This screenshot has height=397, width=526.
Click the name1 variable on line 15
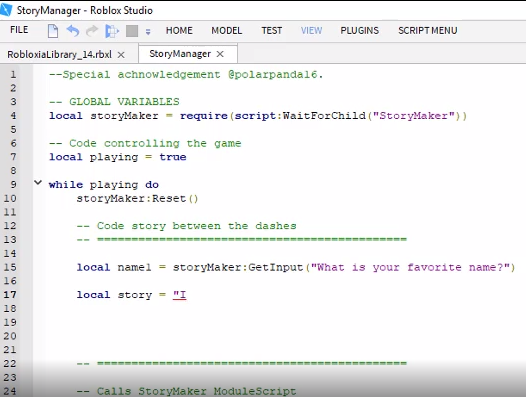(x=134, y=267)
